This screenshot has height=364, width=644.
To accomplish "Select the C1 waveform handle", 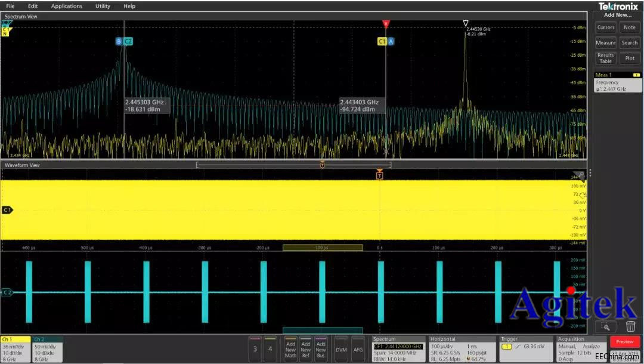I will pyautogui.click(x=7, y=210).
